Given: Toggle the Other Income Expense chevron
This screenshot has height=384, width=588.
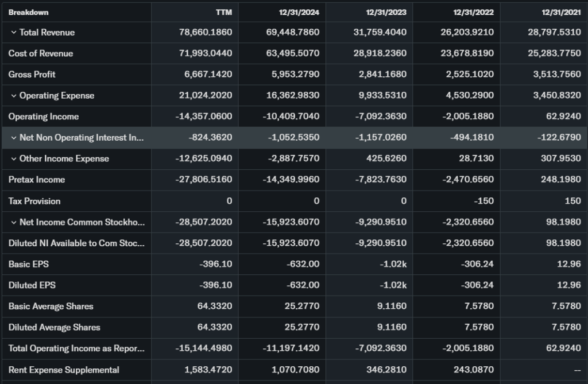Looking at the screenshot, I should (13, 159).
